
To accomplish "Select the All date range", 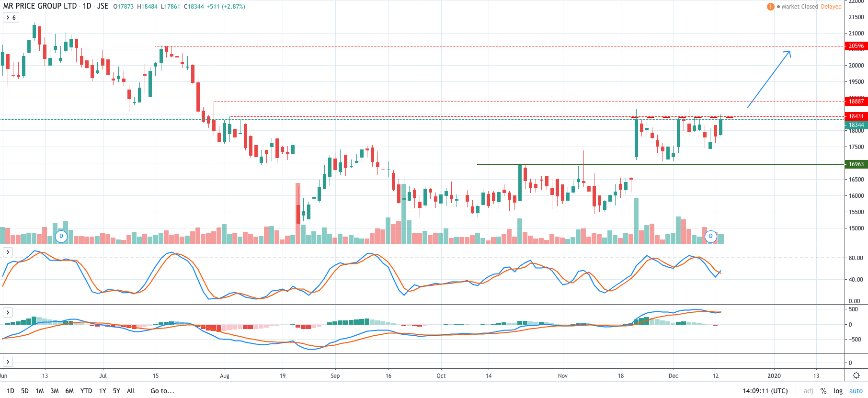I will 131,391.
